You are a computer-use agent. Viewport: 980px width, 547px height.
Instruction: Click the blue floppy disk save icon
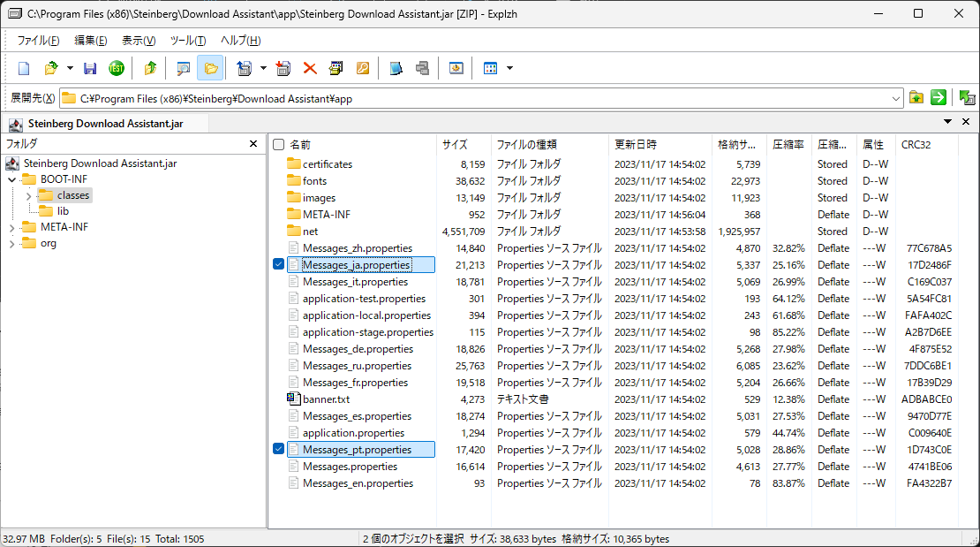click(90, 68)
